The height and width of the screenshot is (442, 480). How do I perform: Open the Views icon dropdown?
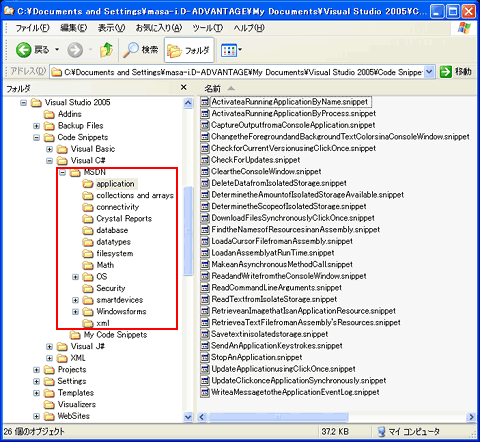[x=231, y=50]
